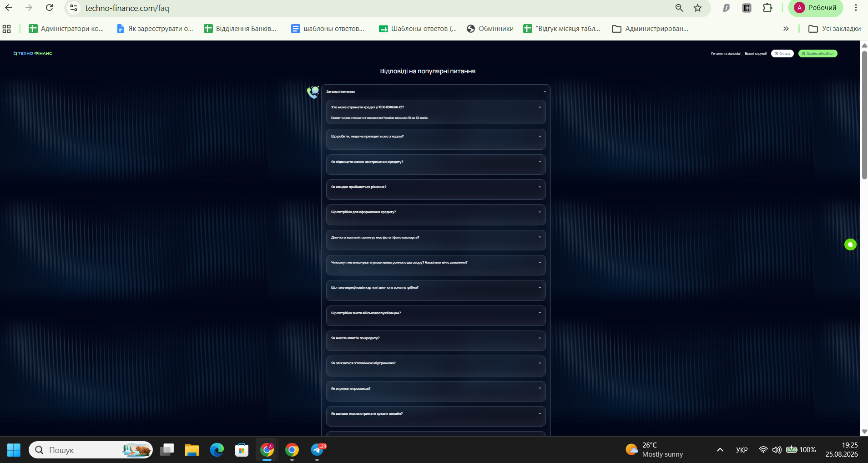This screenshot has width=868, height=463.
Task: Expand 'Як підвищити шанси на отримання кредиту?' chevron
Action: pos(540,162)
